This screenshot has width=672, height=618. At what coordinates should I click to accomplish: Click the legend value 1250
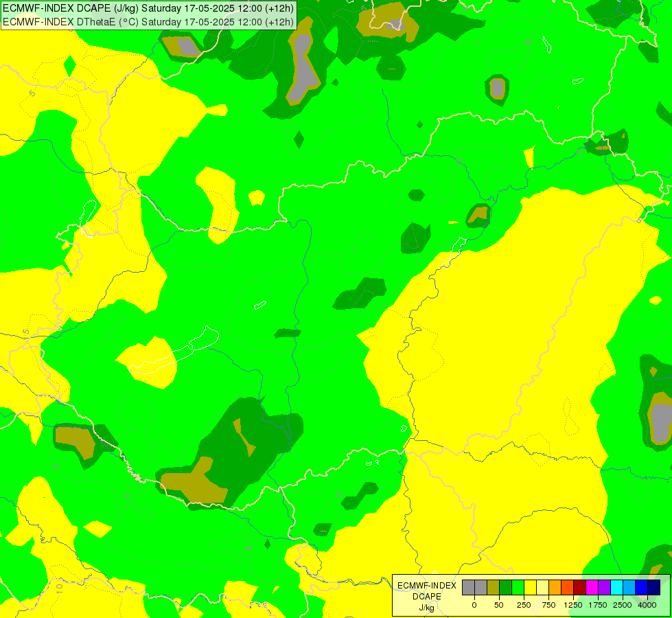[573, 605]
